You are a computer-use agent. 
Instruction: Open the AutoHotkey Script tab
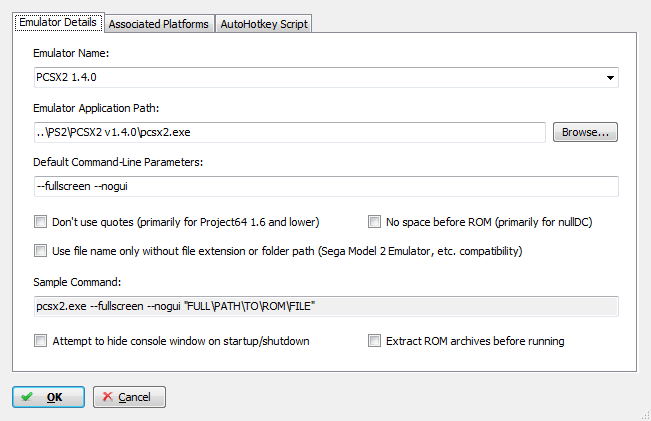[264, 24]
